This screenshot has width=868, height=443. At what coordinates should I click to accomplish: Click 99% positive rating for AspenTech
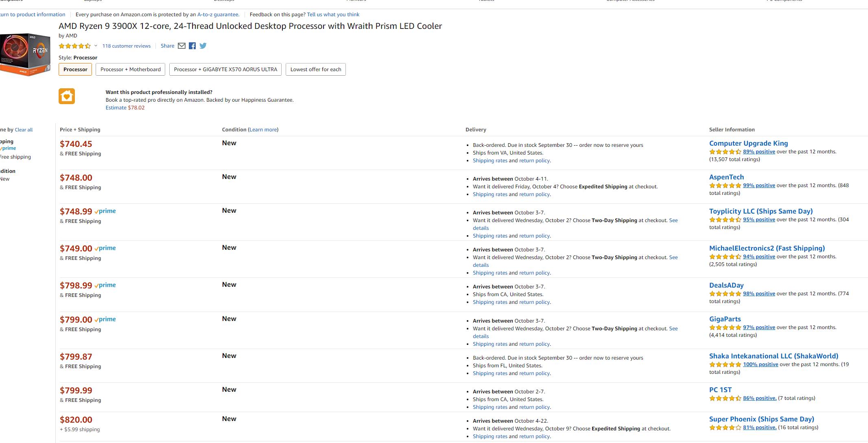pyautogui.click(x=759, y=185)
